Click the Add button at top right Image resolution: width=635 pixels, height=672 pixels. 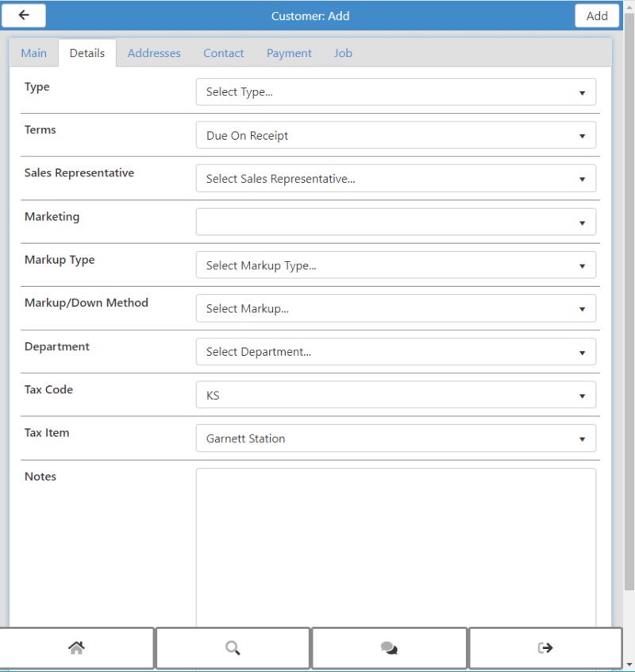[597, 15]
